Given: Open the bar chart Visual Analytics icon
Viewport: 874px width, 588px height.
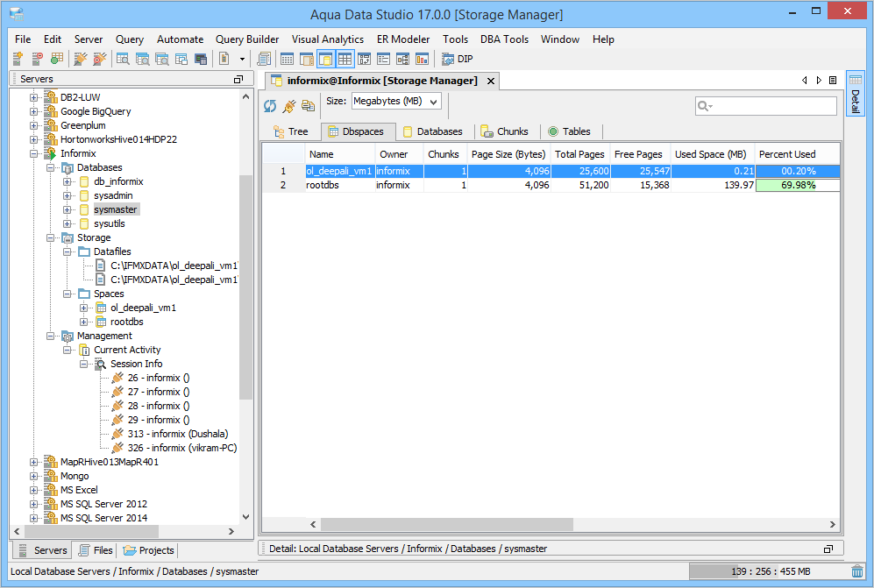Looking at the screenshot, I should [422, 59].
